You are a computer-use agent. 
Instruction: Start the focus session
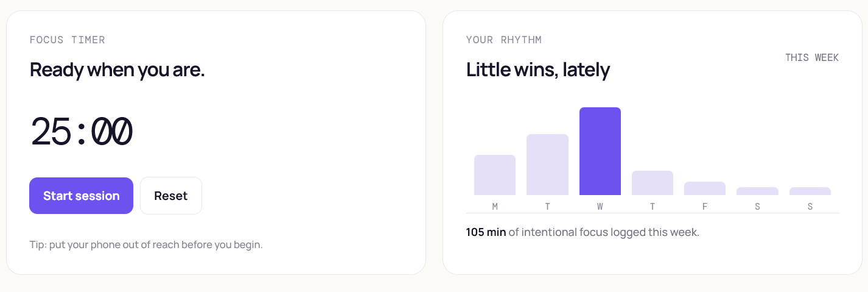pyautogui.click(x=81, y=196)
